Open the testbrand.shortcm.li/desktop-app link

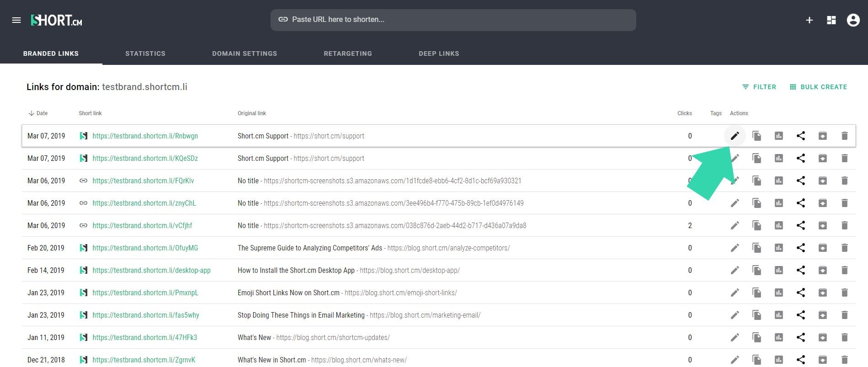tap(151, 270)
